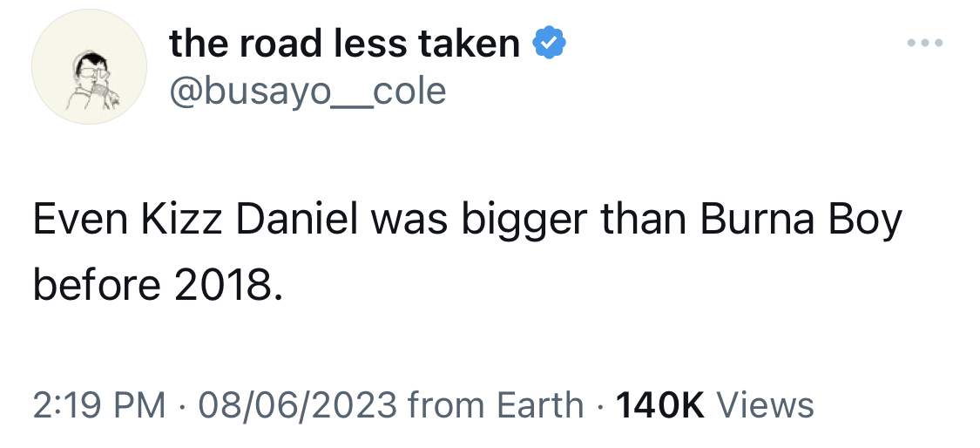Image resolution: width=980 pixels, height=448 pixels.
Task: Select the @busayo__cole handle
Action: pos(308,92)
